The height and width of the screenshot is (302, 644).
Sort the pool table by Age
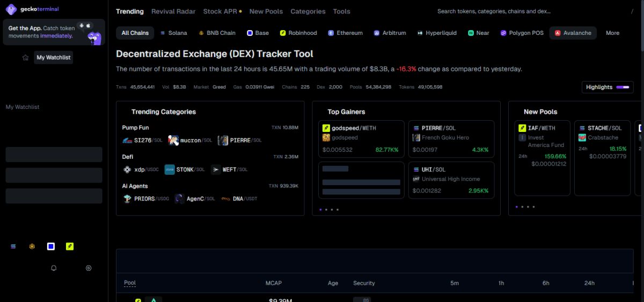[333, 283]
